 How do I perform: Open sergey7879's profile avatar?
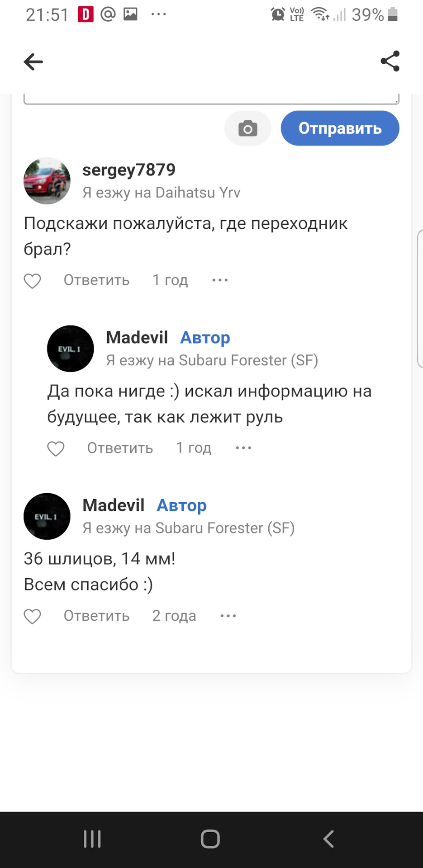[x=47, y=181]
